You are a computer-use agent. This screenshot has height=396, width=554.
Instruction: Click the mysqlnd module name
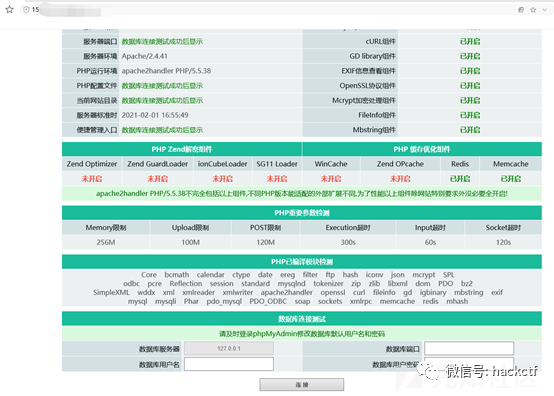(291, 283)
